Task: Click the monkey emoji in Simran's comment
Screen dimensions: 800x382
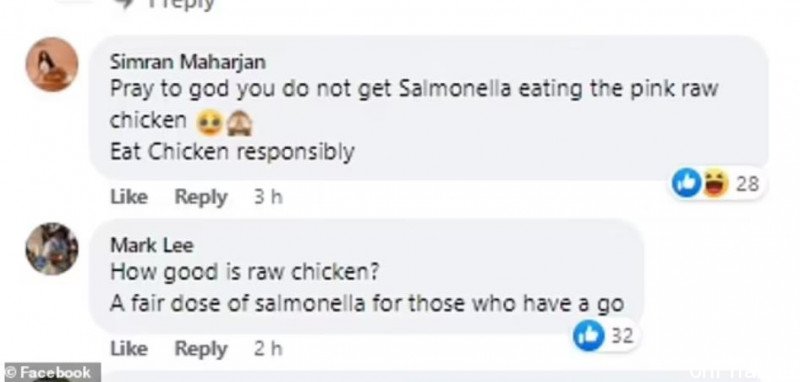Action: 238,123
